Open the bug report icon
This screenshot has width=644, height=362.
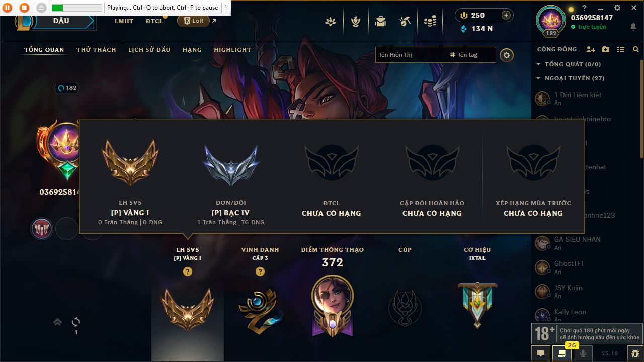[635, 353]
